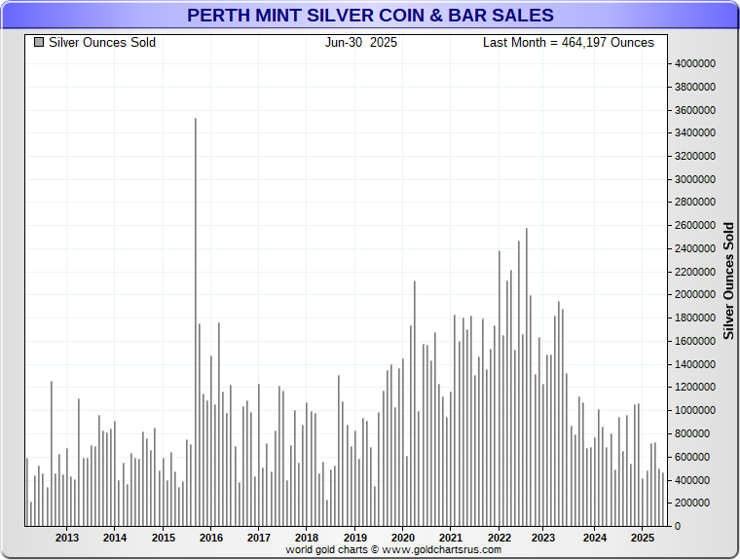This screenshot has height=560, width=740.
Task: Click the 2017 x-axis year label
Action: click(259, 538)
